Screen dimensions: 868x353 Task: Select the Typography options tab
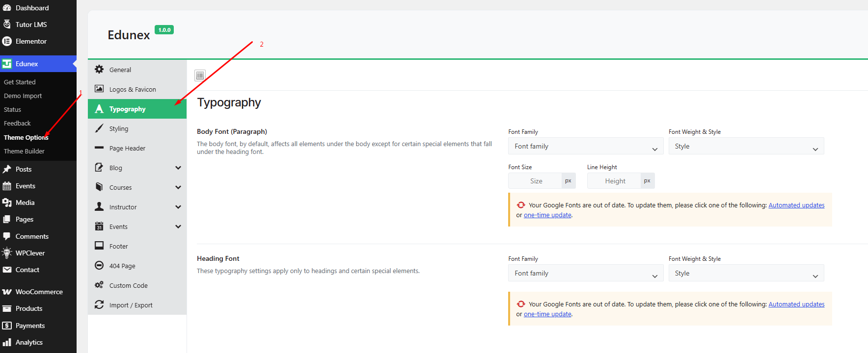[x=137, y=109]
